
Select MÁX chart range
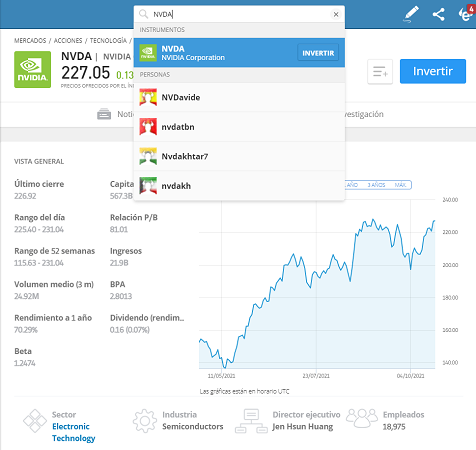[x=400, y=185]
